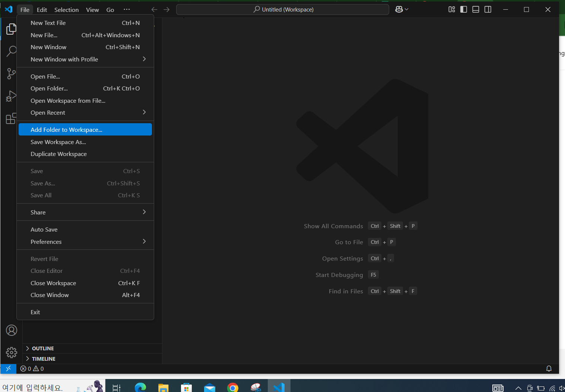Viewport: 565px width, 392px height.
Task: Expand New Window with Profile submenu
Action: 85,59
